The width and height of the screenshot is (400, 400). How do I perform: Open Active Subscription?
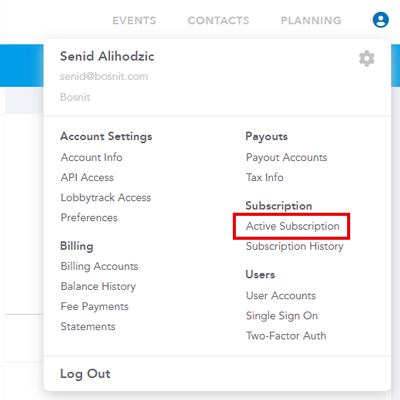[293, 226]
